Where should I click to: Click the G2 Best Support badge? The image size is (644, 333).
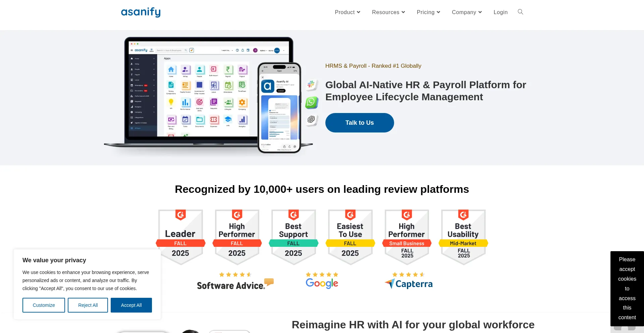(x=293, y=237)
